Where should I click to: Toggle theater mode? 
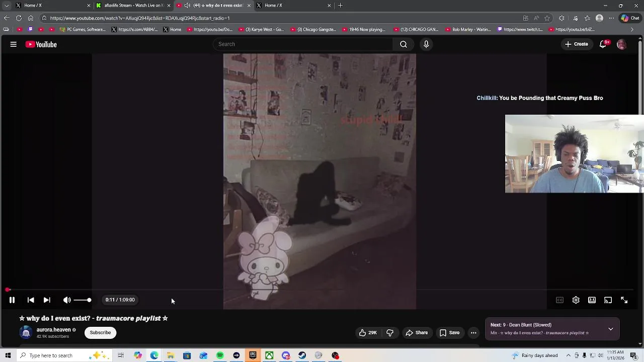(x=592, y=300)
